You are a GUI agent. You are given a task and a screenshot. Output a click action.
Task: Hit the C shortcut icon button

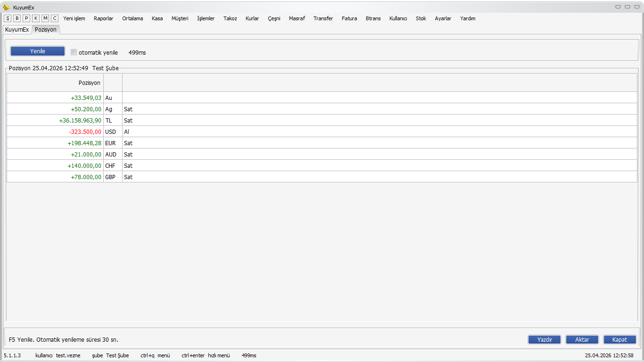[55, 18]
